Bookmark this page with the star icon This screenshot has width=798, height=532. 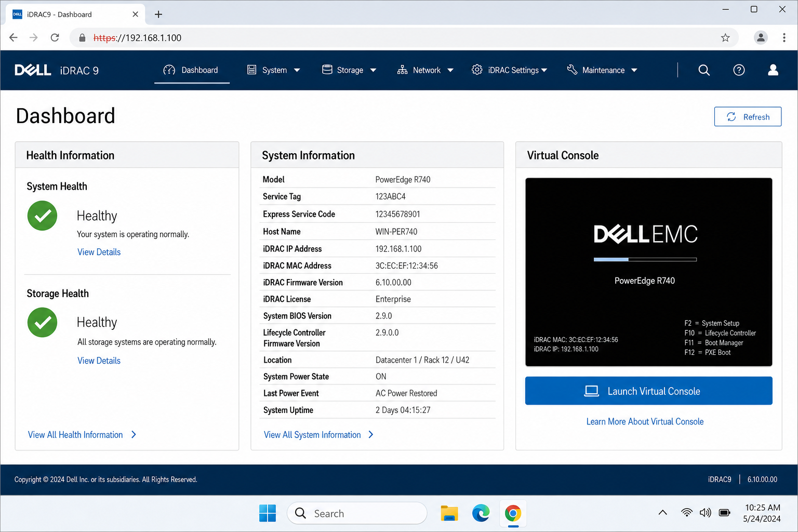coord(725,37)
